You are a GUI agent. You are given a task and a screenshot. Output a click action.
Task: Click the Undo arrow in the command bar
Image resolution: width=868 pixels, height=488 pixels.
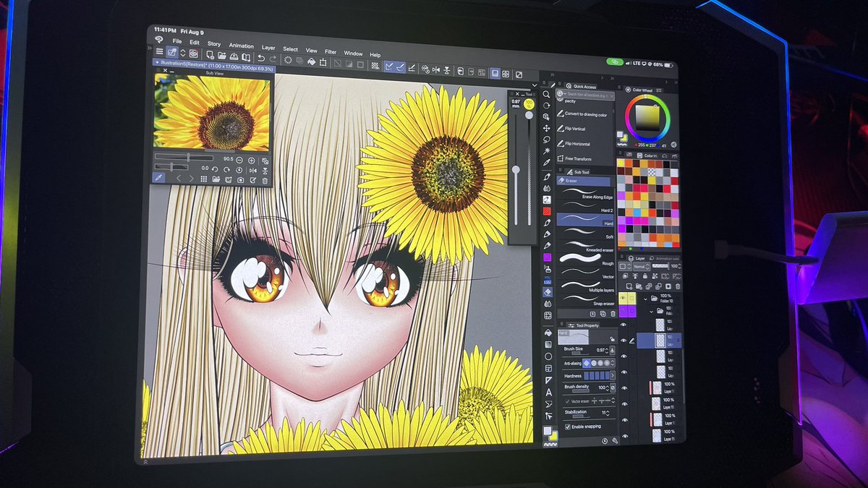(261, 59)
